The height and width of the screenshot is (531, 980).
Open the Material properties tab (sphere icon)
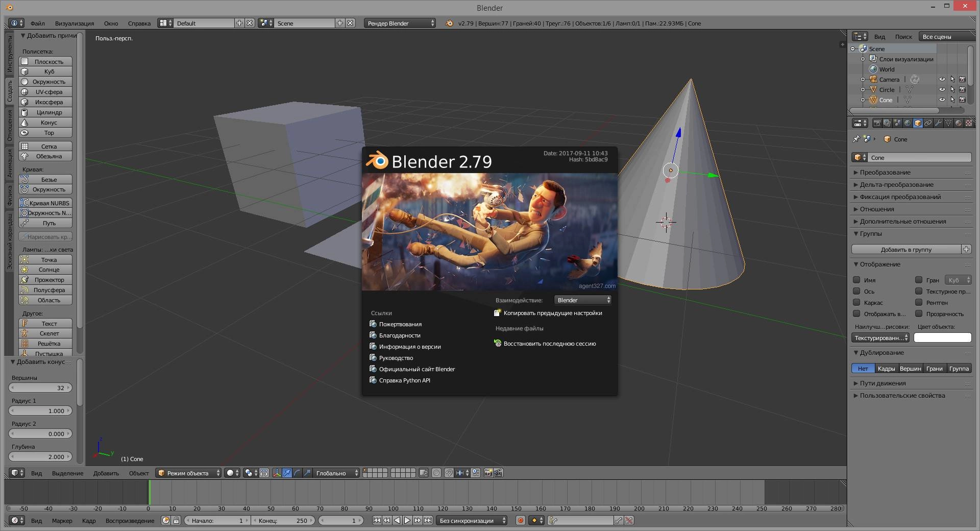click(959, 123)
